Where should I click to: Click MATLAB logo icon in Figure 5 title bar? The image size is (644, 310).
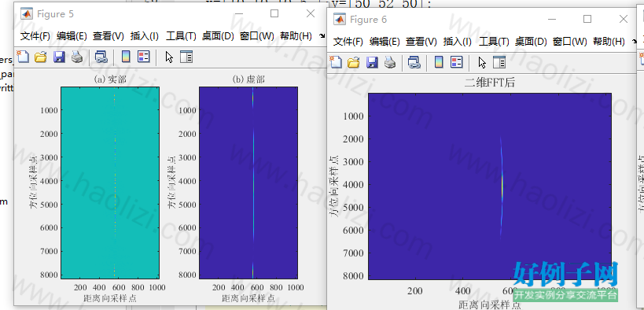(27, 14)
